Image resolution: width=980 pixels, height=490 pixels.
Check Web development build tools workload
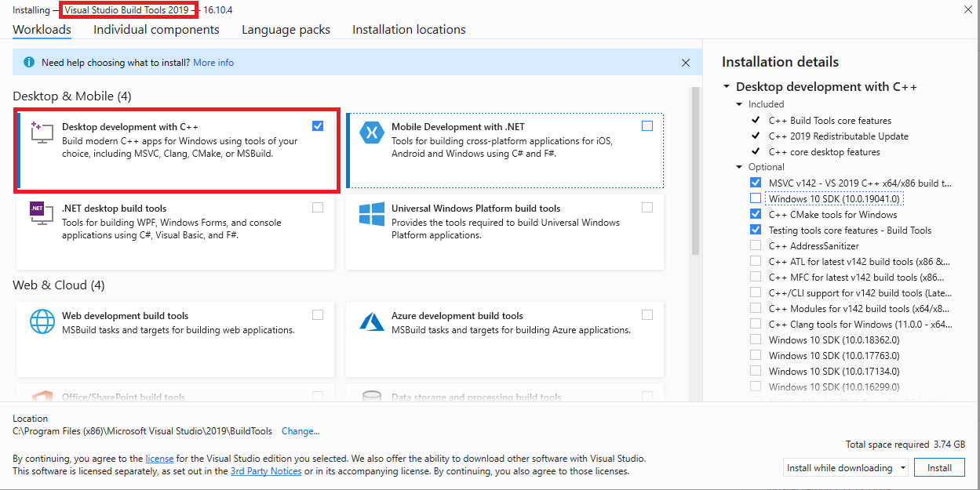click(x=317, y=314)
